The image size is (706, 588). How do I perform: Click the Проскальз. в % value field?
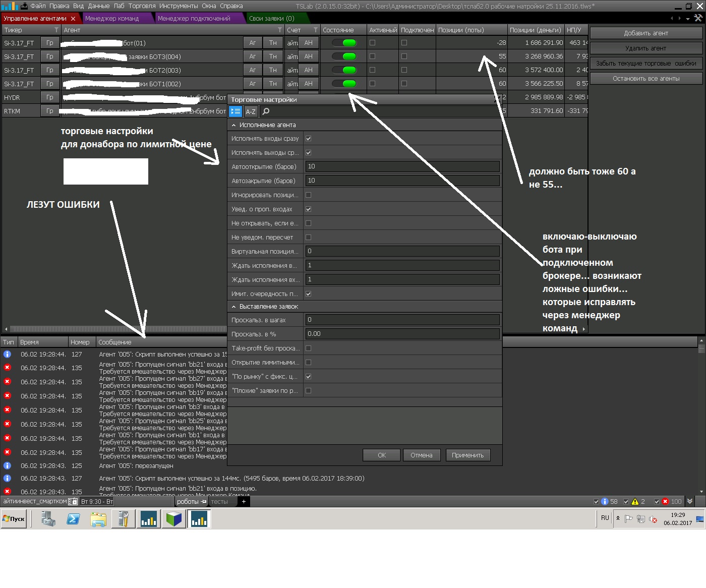click(x=402, y=334)
